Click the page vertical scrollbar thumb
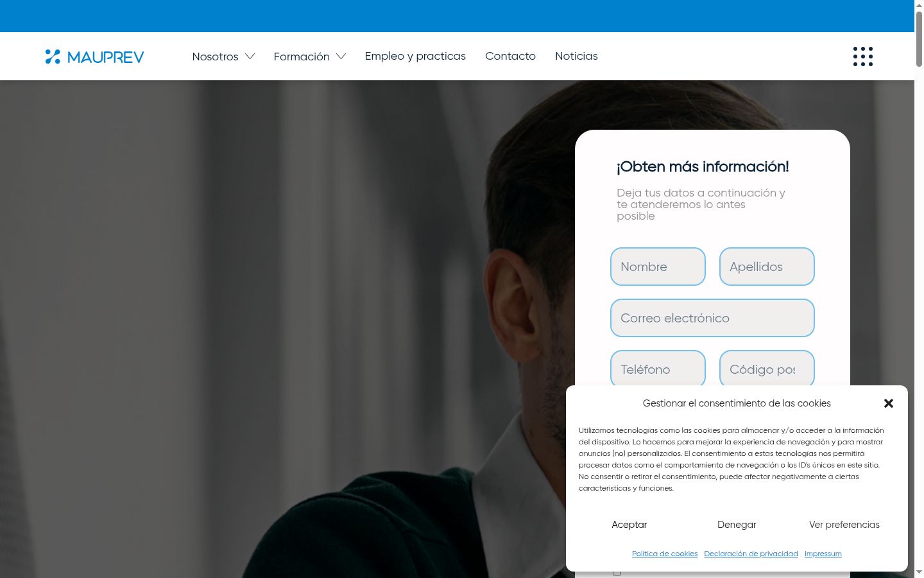Screen dimensions: 924x578 click(919, 39)
